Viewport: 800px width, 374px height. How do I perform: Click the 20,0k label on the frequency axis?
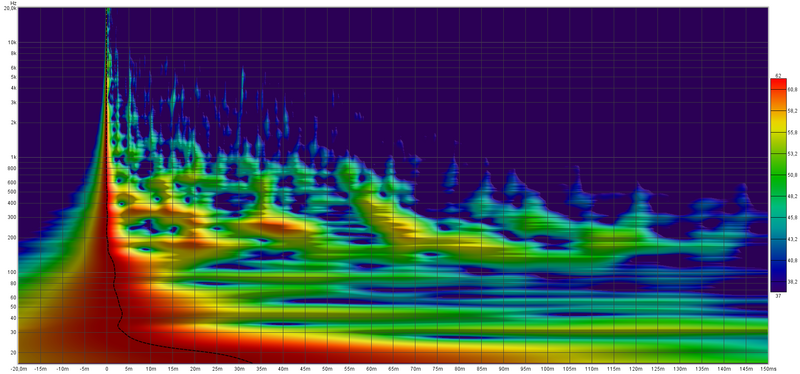tap(10, 8)
